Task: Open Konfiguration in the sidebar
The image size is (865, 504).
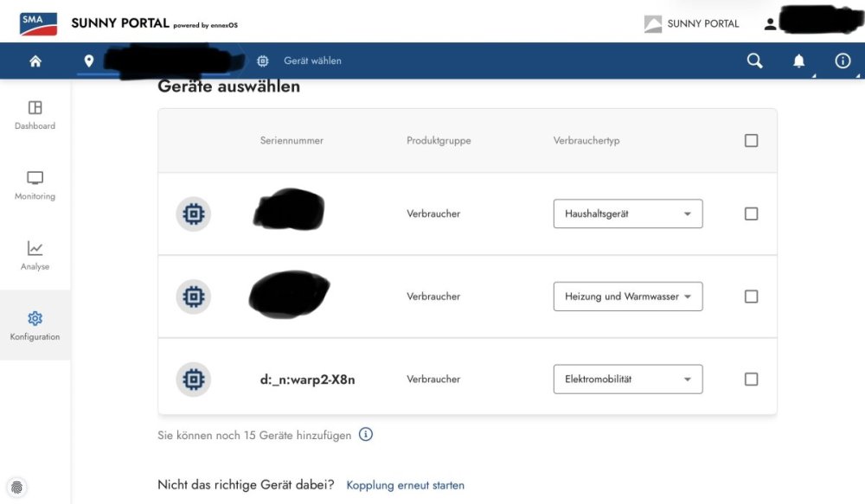Action: [35, 325]
